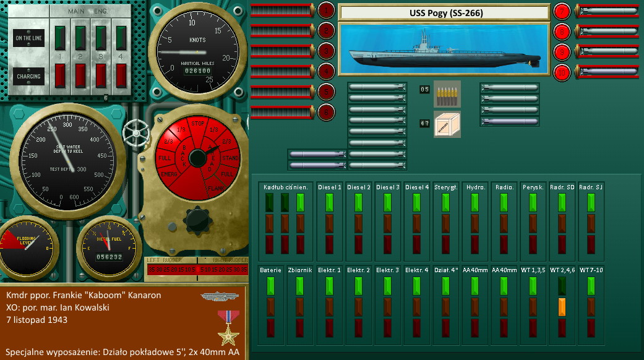Viewport: 644px width, 360px height.
Task: Open the supplies crate icon
Action: pyautogui.click(x=447, y=124)
